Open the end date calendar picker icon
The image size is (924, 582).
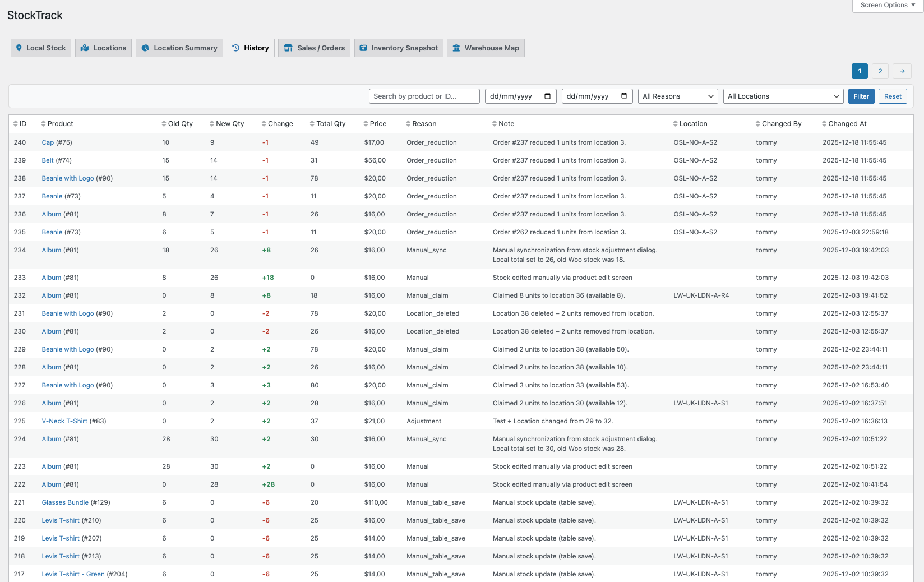[624, 96]
